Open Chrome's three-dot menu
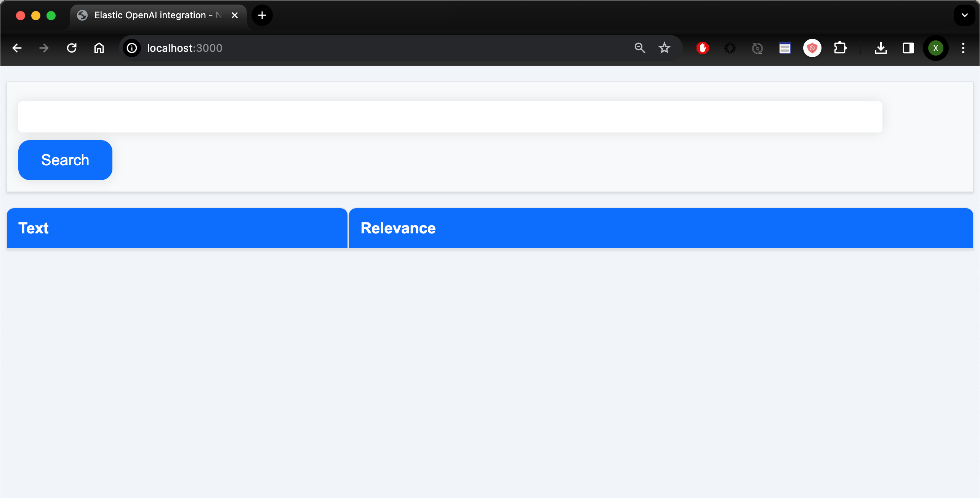 click(x=963, y=48)
